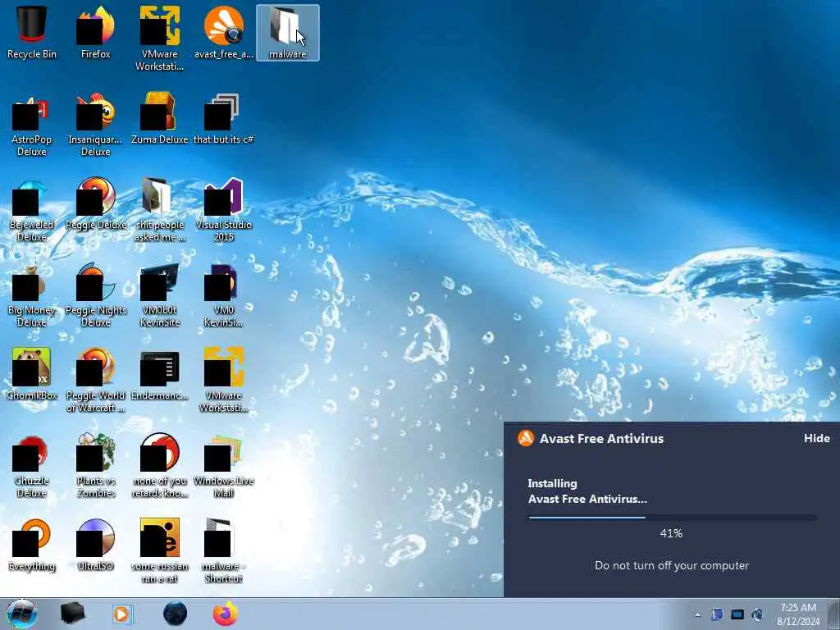Open the 'malware - Shortcut' icon
840x630 pixels.
[223, 550]
